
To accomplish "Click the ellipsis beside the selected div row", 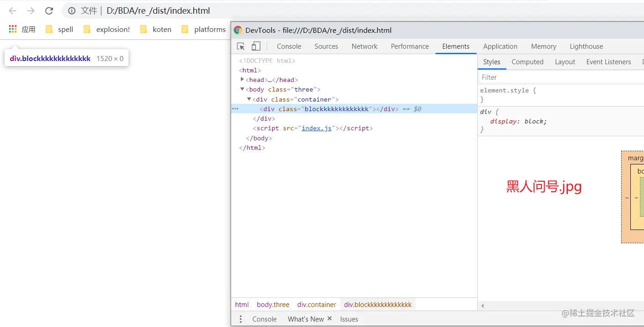I will 235,109.
